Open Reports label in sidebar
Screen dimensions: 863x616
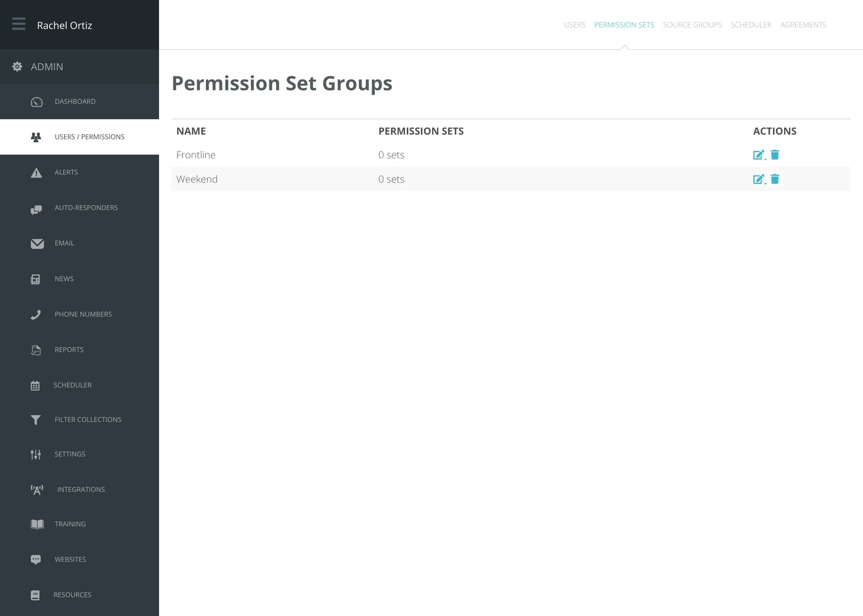click(69, 350)
